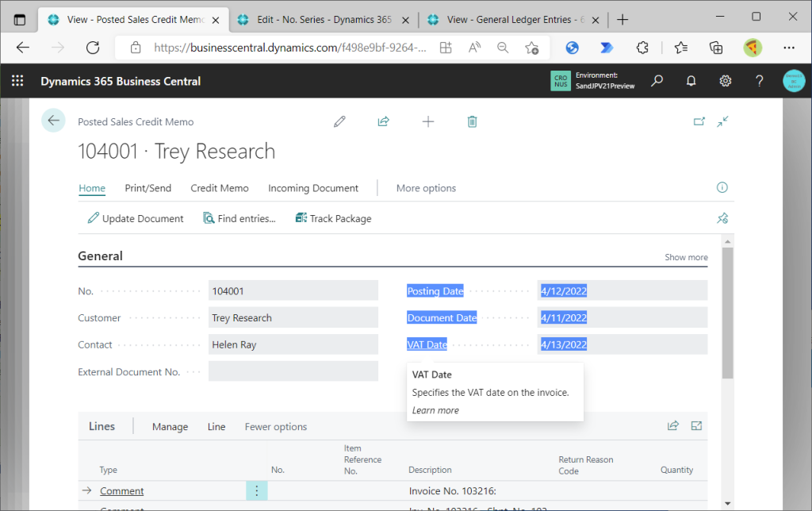812x511 pixels.
Task: Refresh the browser page
Action: (x=93, y=48)
